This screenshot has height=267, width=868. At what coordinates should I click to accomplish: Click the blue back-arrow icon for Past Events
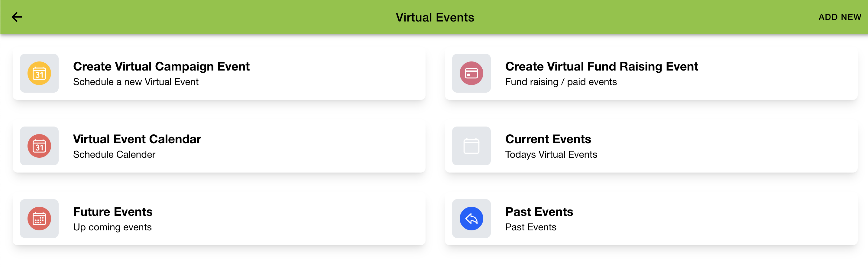coord(471,218)
